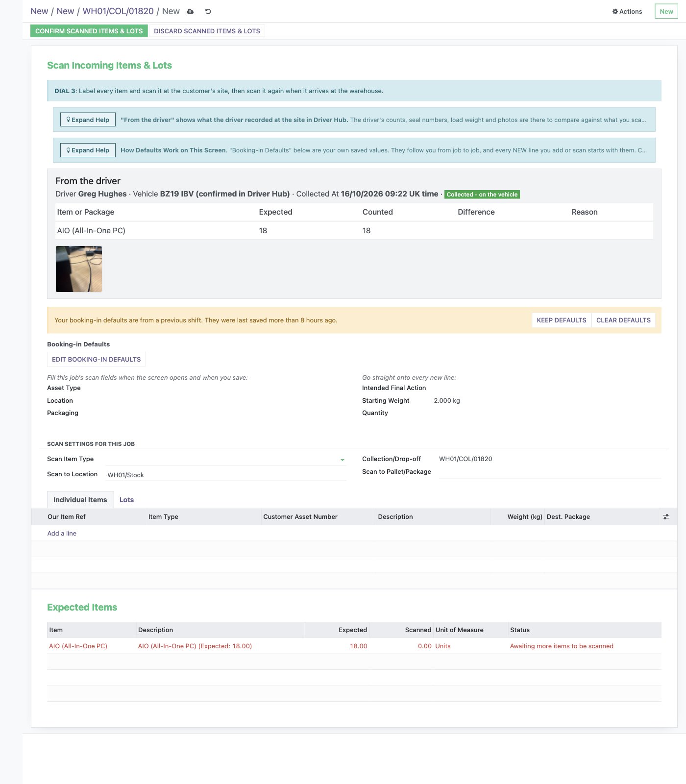Switch to the Lots tab
The height and width of the screenshot is (784, 686).
(x=126, y=500)
